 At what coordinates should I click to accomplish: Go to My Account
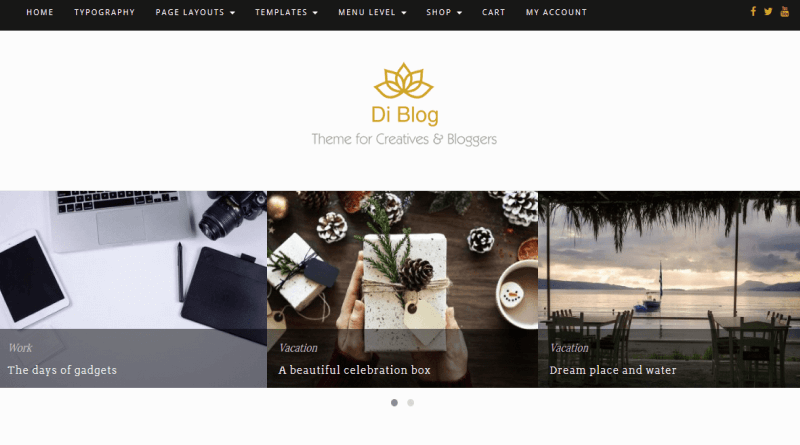point(556,12)
